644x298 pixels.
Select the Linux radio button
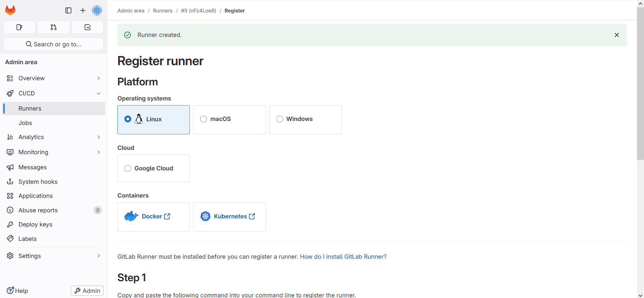point(128,119)
